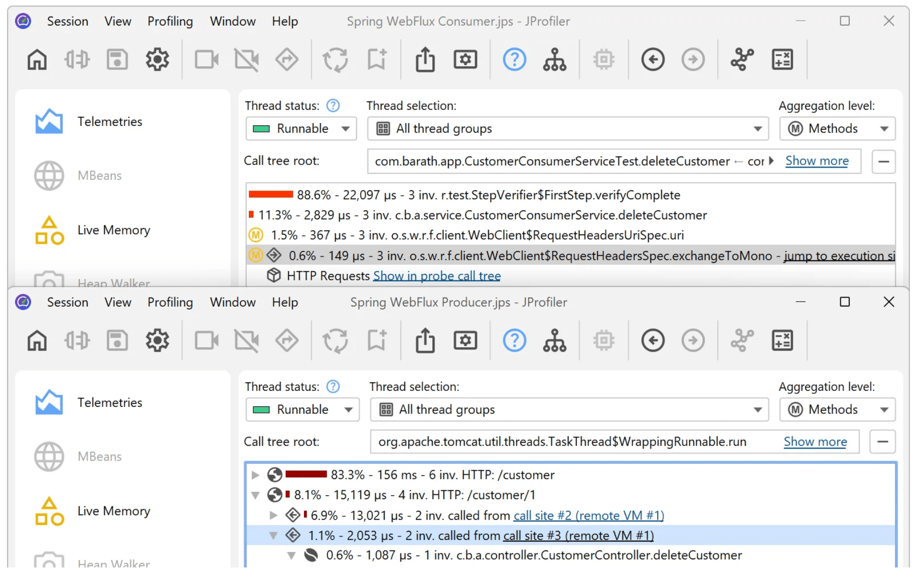Click the add bookmark icon in Consumer window
The height and width of the screenshot is (575, 924).
(x=376, y=60)
